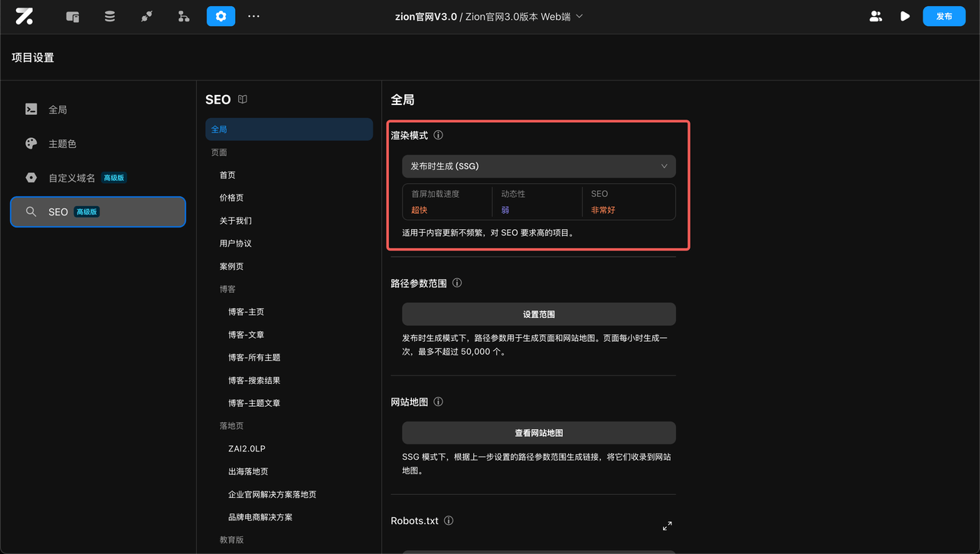Screen dimensions: 980x554
Task: Open the collaborators icon near 发布
Action: tap(876, 16)
